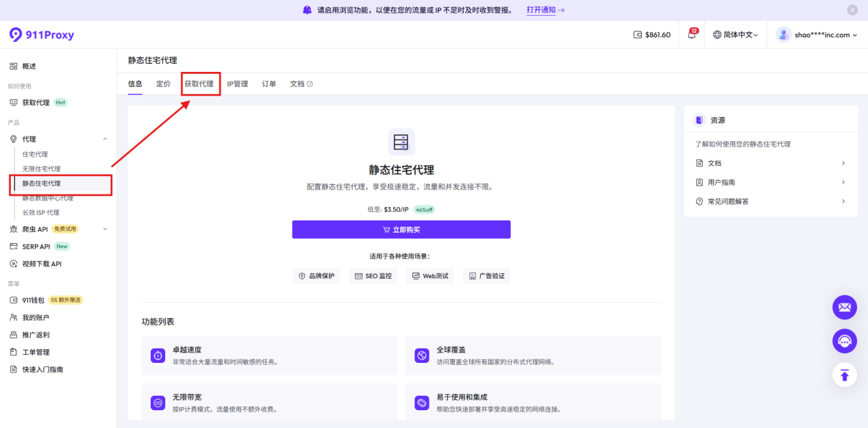Click the 立即购买 button
This screenshot has height=428, width=868.
pyautogui.click(x=401, y=229)
